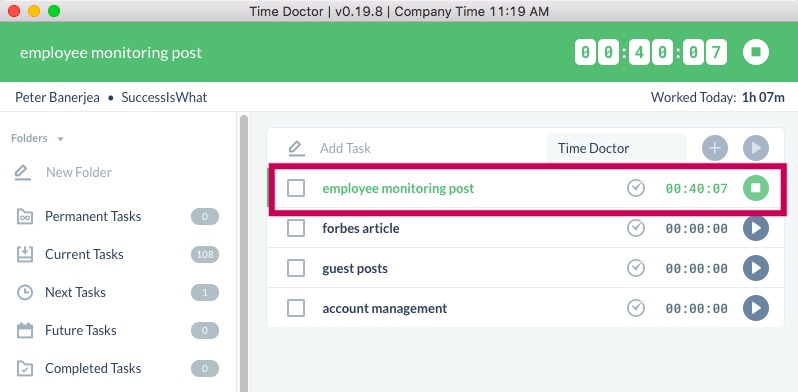This screenshot has height=392, width=798.
Task: Click the Worked Today 1h 07m label
Action: click(x=718, y=97)
